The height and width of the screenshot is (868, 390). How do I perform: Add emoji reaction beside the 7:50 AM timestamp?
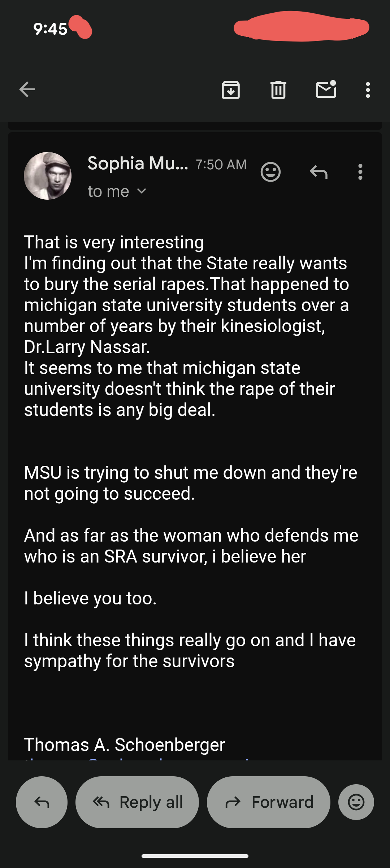[x=270, y=172]
